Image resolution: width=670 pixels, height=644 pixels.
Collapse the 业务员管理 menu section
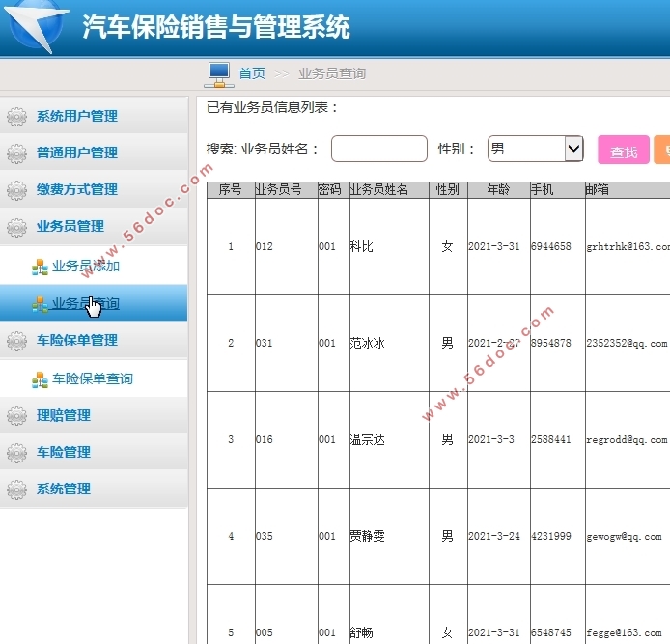coord(70,226)
